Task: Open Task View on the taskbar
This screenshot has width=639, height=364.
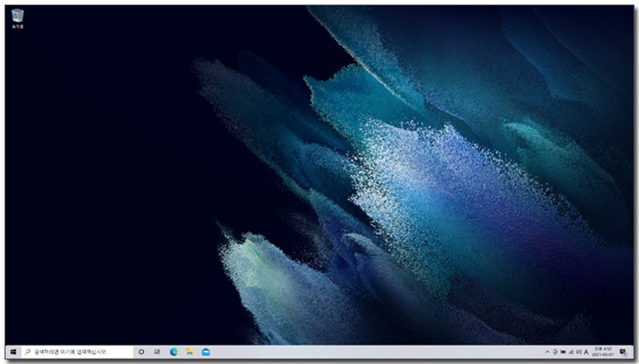Action: point(157,352)
